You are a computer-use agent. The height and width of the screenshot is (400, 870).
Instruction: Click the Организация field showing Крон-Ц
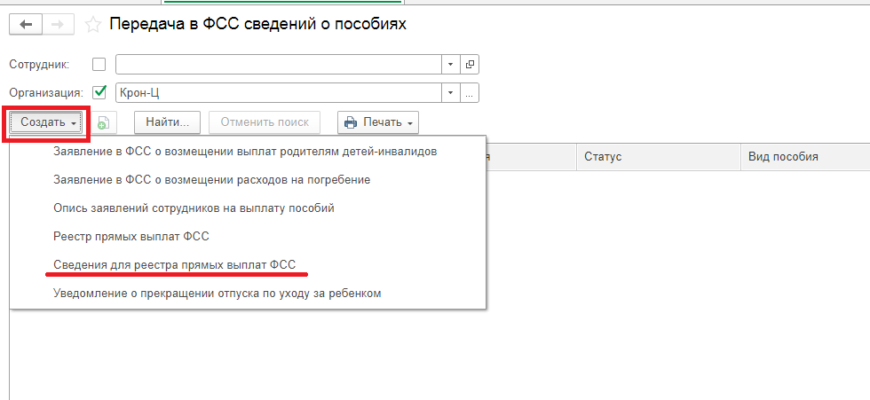(278, 93)
